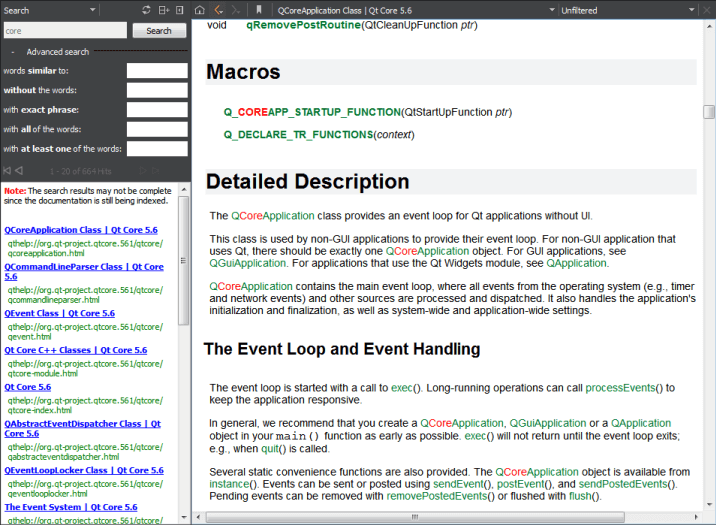
Task: Close the sidebar with the collapse icon
Action: pos(180,10)
